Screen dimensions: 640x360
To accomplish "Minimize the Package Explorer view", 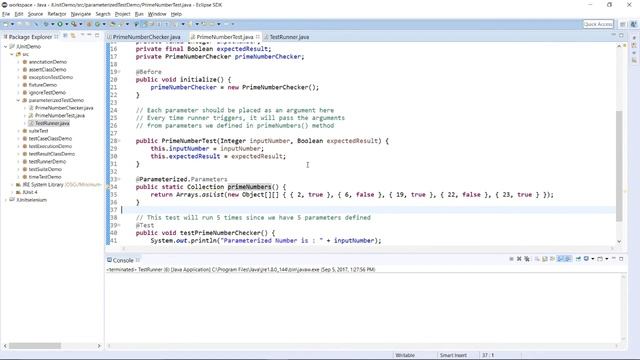I will click(x=89, y=36).
